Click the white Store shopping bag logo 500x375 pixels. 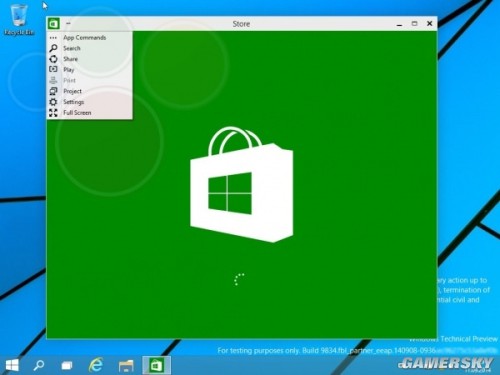tap(242, 184)
